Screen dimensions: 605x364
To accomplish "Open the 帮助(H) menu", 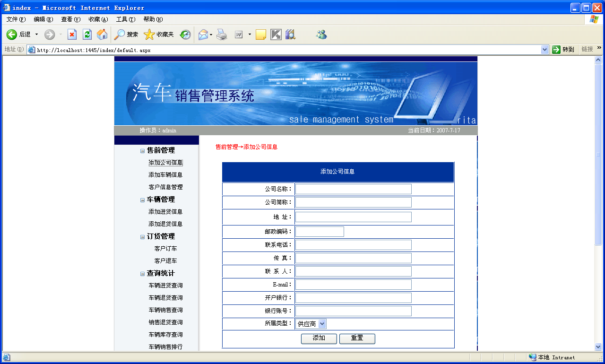I will coord(153,19).
